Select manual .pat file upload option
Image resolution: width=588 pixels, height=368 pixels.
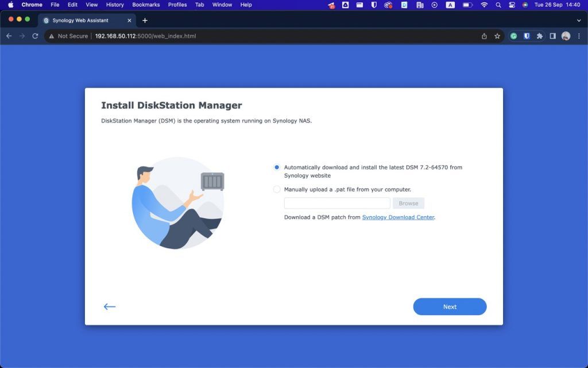(x=277, y=190)
